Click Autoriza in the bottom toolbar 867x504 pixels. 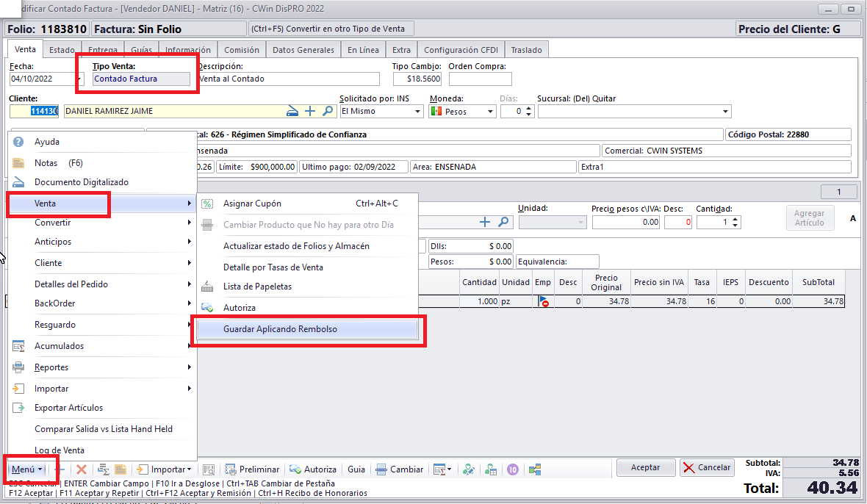click(x=313, y=469)
